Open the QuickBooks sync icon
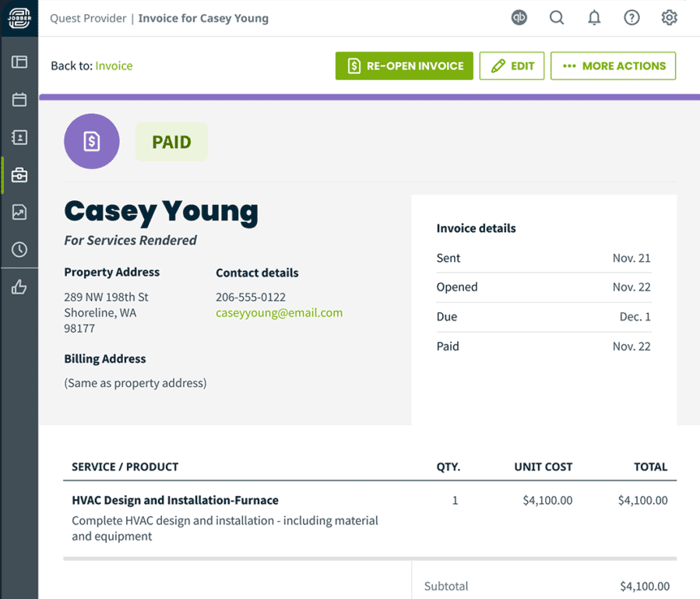The height and width of the screenshot is (599, 700). (519, 18)
